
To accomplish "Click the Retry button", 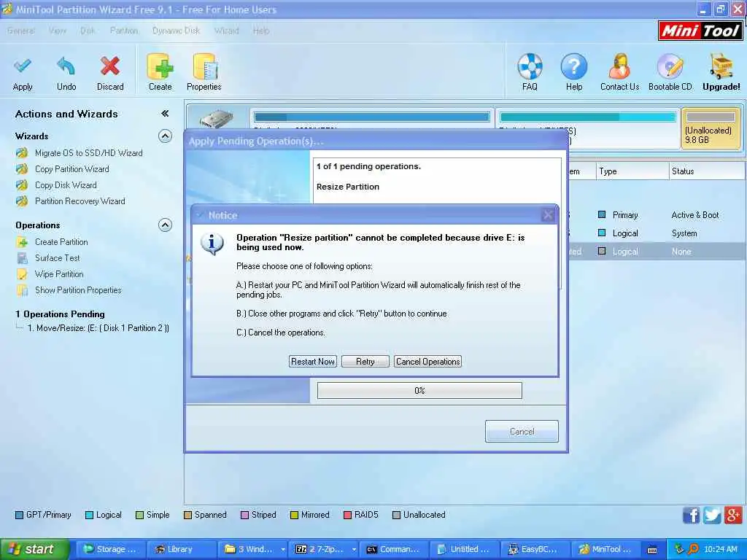I will [365, 362].
